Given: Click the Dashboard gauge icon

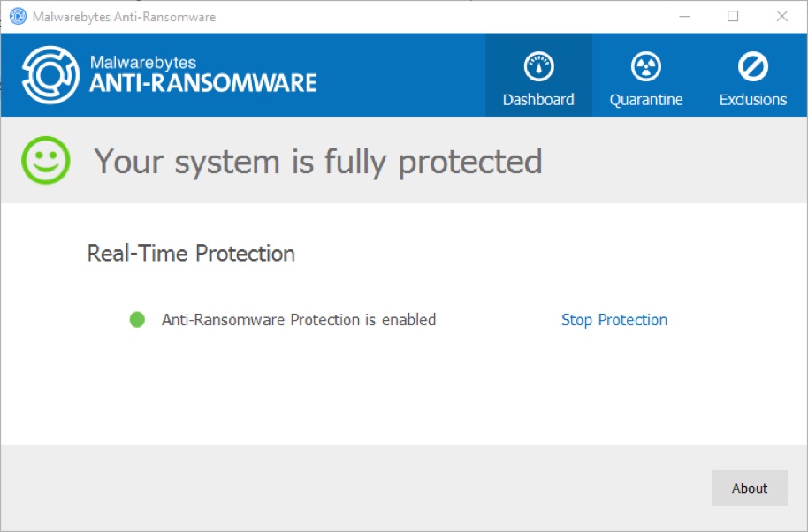Looking at the screenshot, I should (538, 66).
